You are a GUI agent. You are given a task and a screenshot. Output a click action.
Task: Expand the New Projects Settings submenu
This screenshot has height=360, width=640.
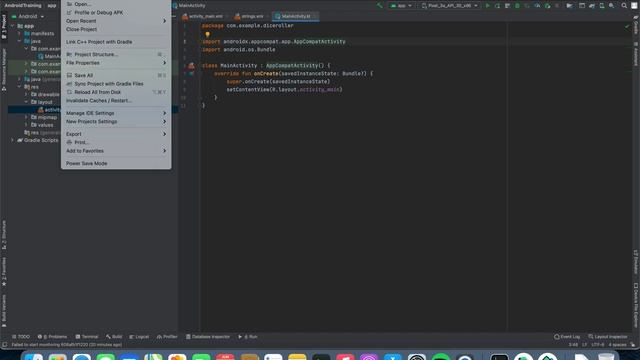(x=116, y=122)
